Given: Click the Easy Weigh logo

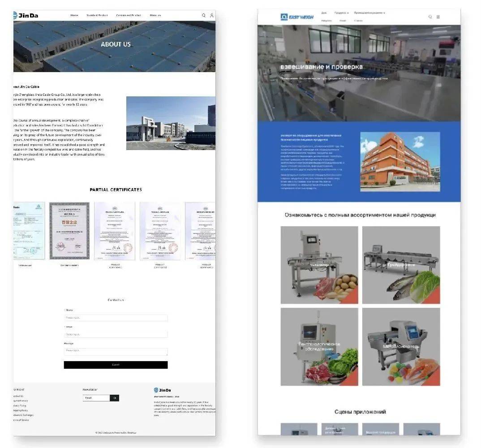Looking at the screenshot, I should tap(297, 17).
